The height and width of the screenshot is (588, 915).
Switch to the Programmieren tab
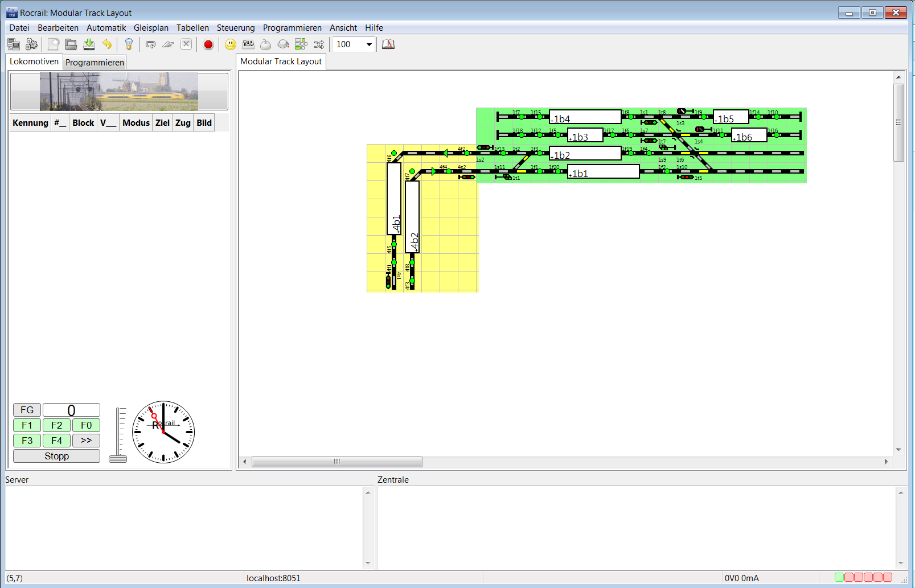tap(95, 63)
